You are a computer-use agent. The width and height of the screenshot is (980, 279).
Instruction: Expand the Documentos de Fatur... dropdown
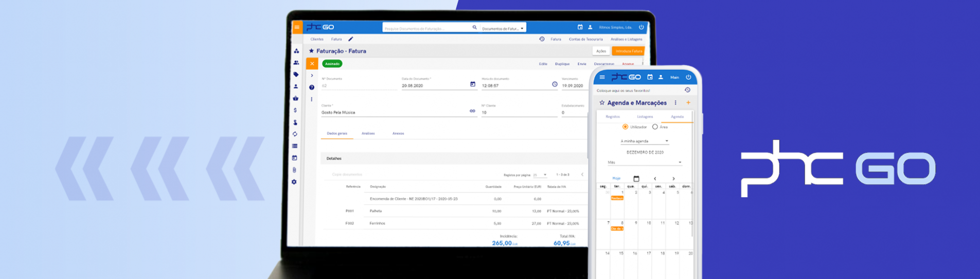click(x=503, y=28)
